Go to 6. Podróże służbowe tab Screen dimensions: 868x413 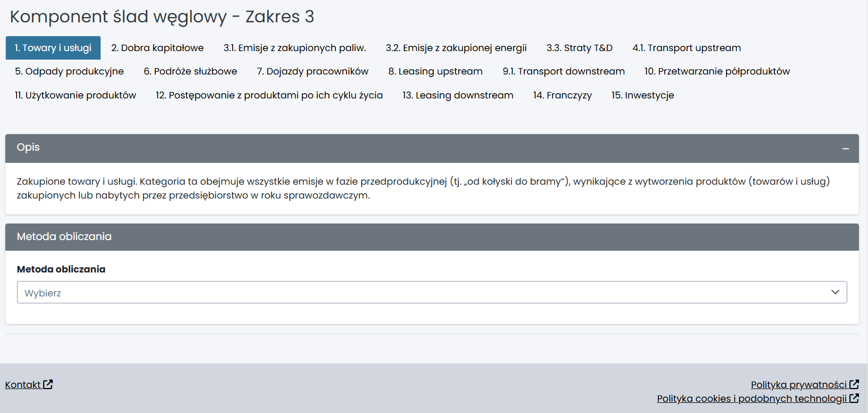(190, 71)
